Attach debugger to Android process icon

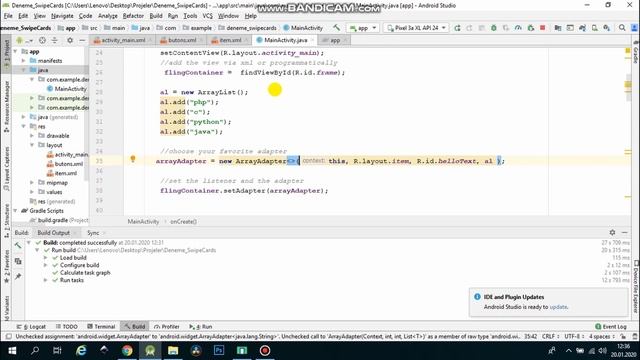[531, 28]
